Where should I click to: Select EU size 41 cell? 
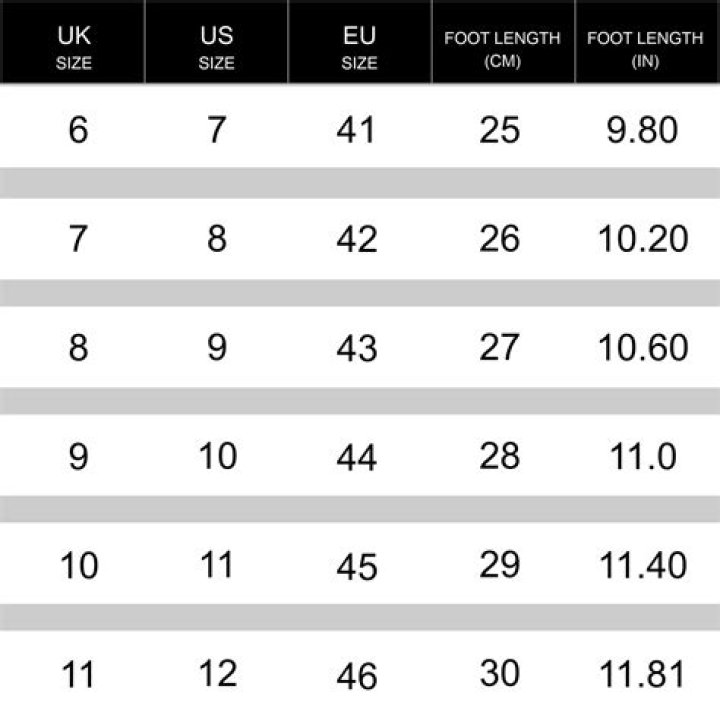point(357,130)
